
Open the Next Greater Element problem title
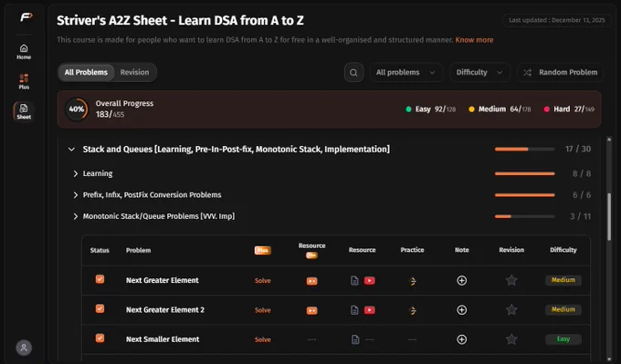click(x=163, y=280)
